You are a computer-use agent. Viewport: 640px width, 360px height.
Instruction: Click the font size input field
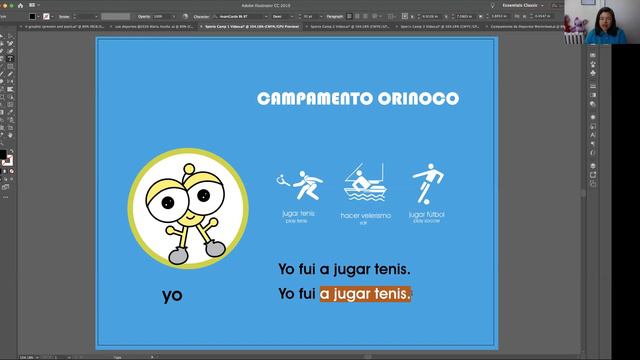pyautogui.click(x=309, y=16)
